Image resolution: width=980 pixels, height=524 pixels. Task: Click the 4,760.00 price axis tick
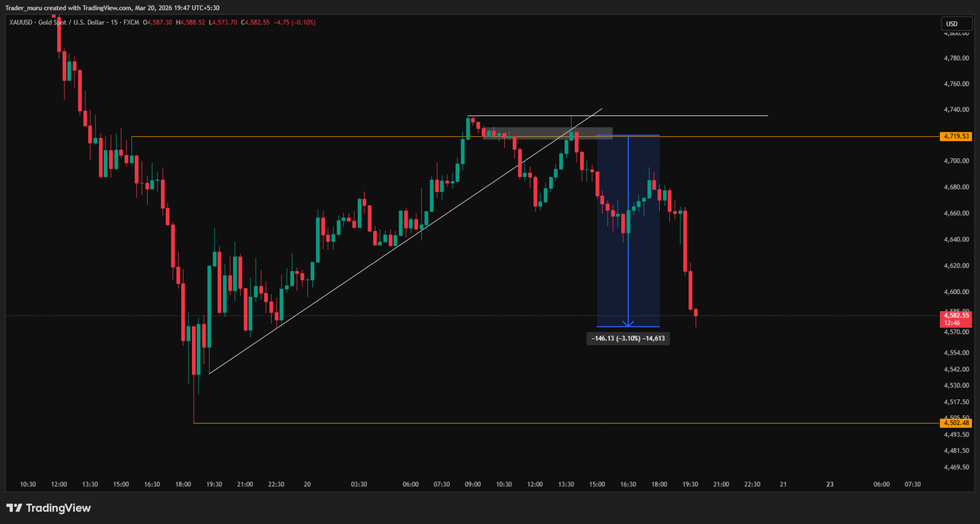tap(955, 83)
